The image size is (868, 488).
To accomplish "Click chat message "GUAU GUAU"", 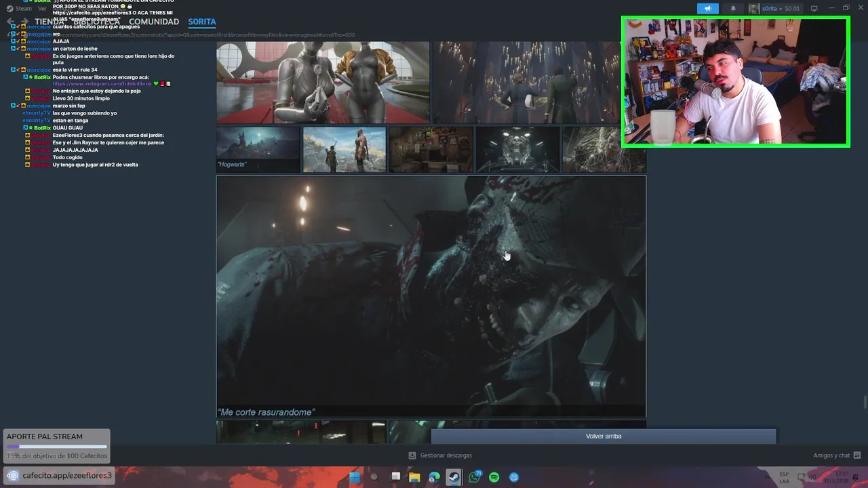I will coord(68,127).
